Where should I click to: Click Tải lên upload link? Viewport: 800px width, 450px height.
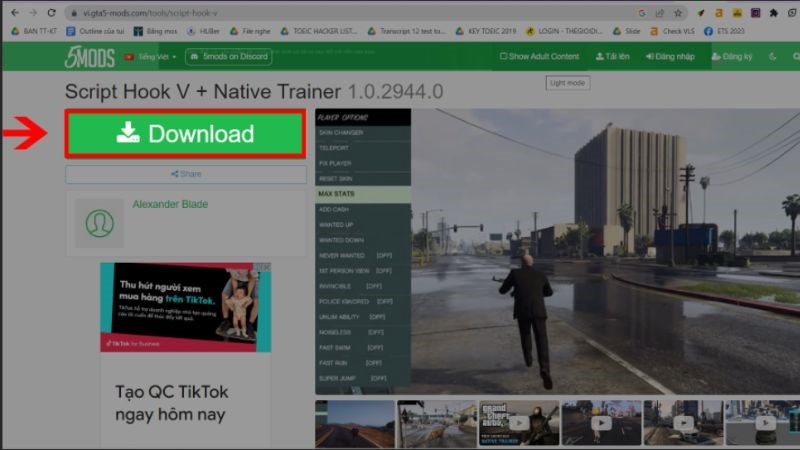click(612, 57)
